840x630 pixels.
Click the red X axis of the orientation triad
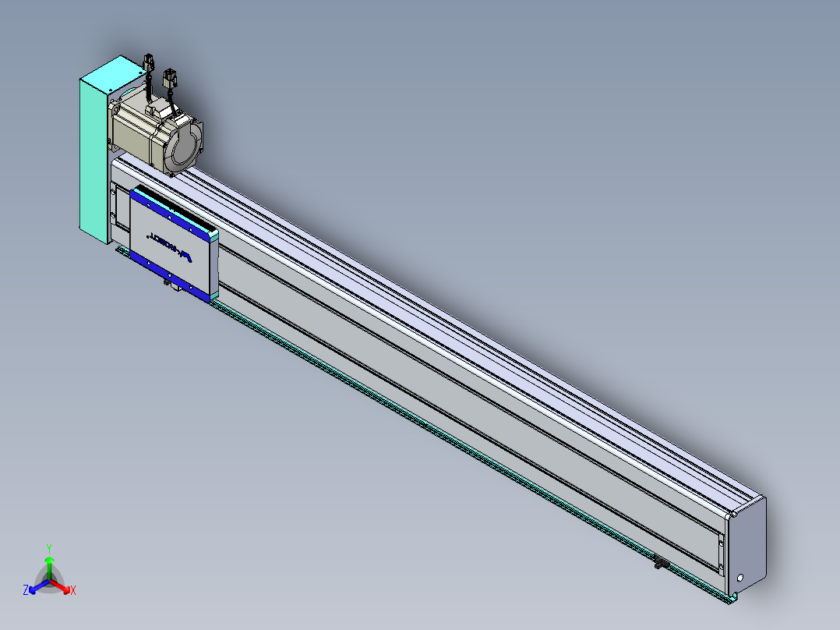click(62, 587)
